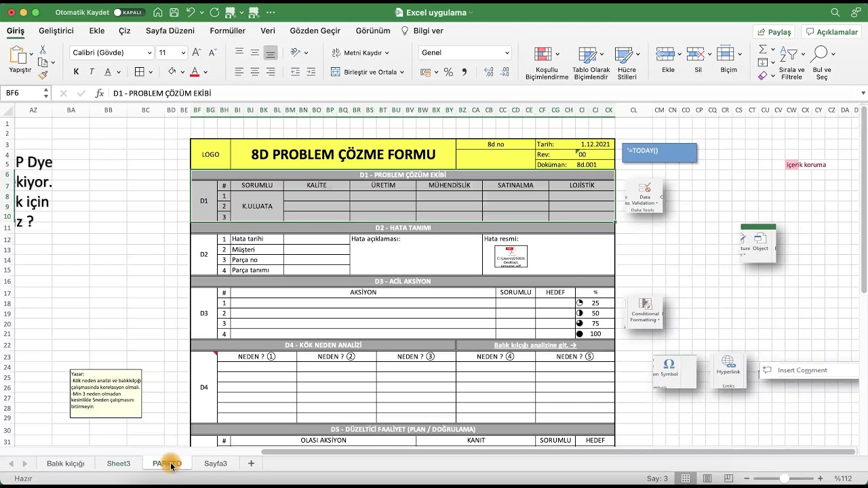Click the Yapıştır paste icon
The image size is (868, 488).
tap(20, 55)
